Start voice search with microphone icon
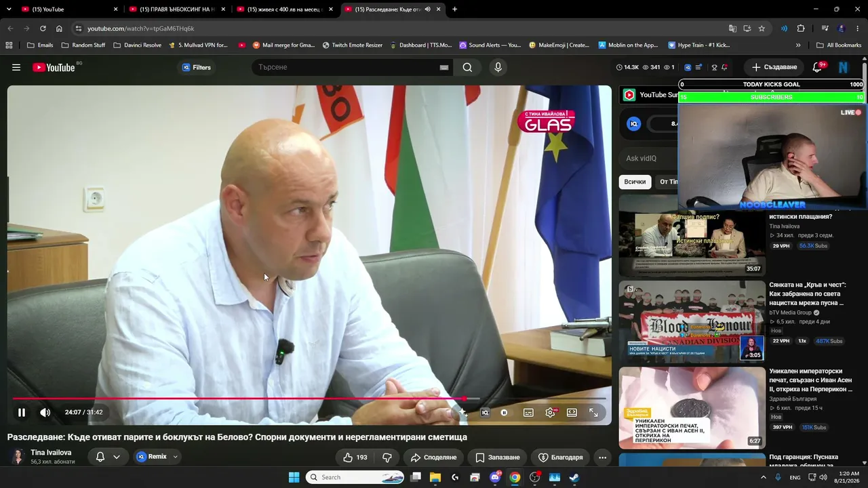Screen dimensions: 868x488 pyautogui.click(x=498, y=67)
